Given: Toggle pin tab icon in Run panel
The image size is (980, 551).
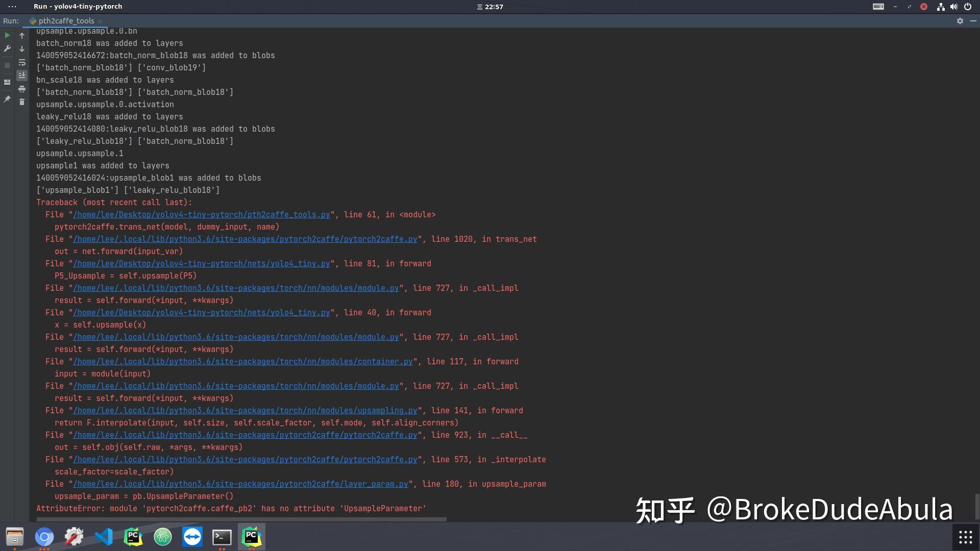Looking at the screenshot, I should [x=7, y=99].
